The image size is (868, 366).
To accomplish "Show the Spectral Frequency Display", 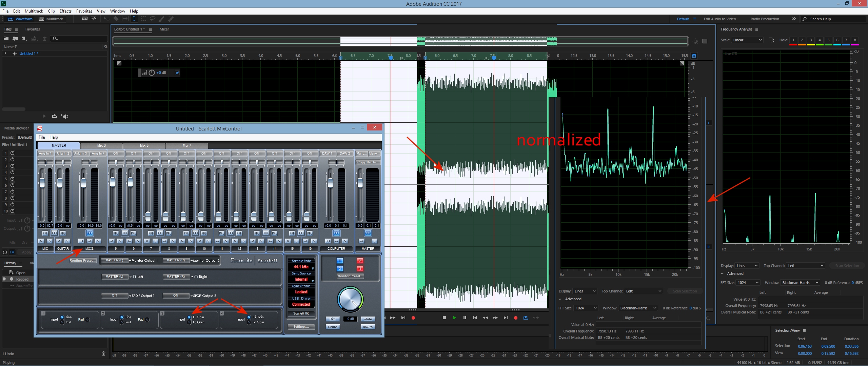I will (85, 19).
